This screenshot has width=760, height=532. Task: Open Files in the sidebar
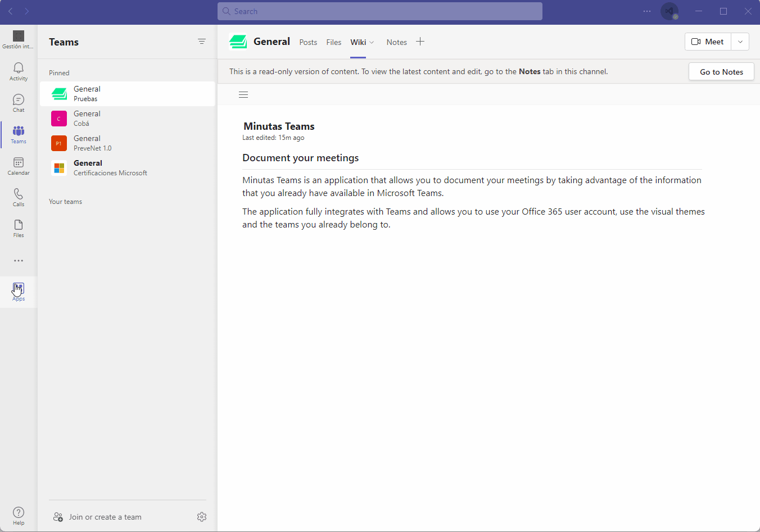[x=19, y=229]
